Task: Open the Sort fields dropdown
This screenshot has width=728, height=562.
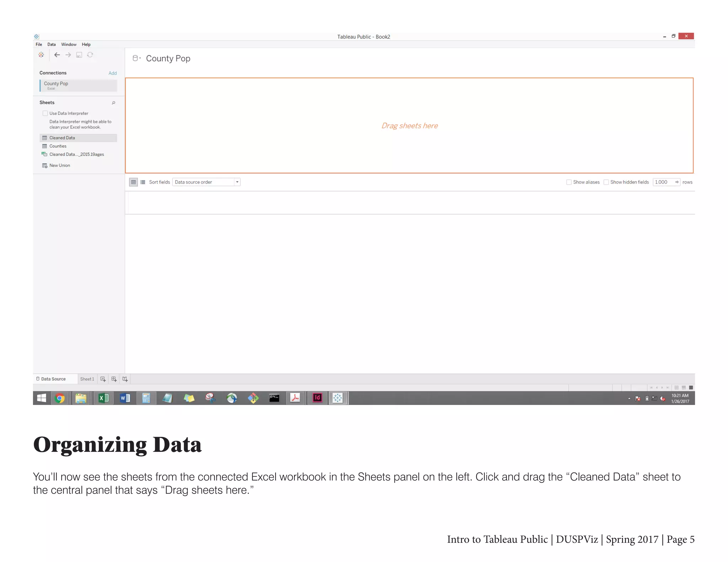Action: click(206, 182)
